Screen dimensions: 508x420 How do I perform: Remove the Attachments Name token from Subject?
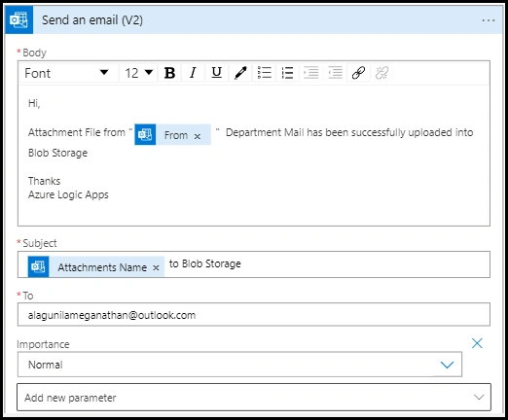pos(156,268)
